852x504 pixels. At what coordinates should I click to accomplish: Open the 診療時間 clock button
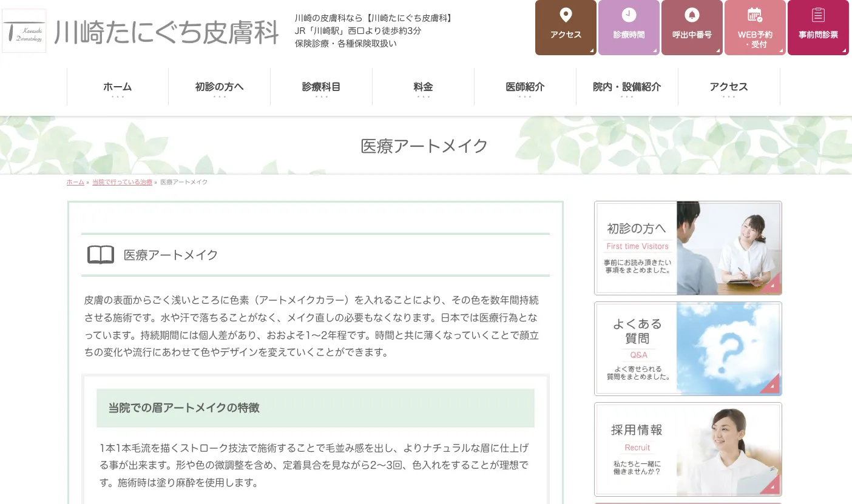629,27
